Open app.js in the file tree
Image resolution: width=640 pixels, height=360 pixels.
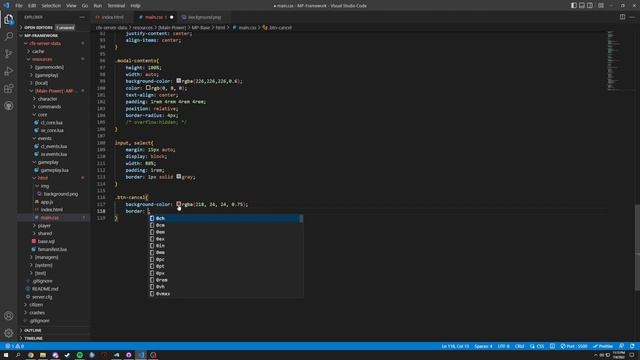pyautogui.click(x=47, y=202)
